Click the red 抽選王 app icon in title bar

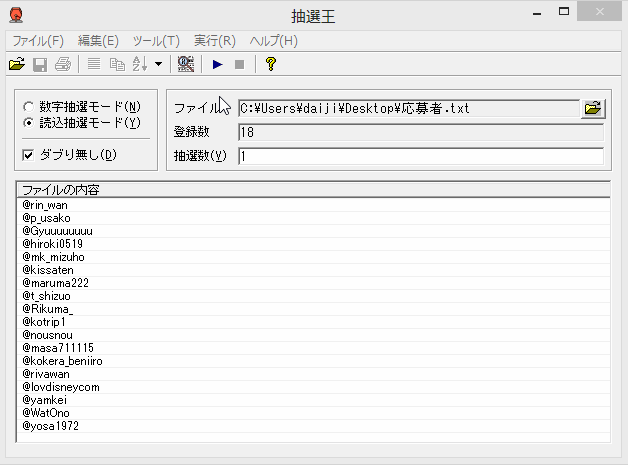pos(16,16)
